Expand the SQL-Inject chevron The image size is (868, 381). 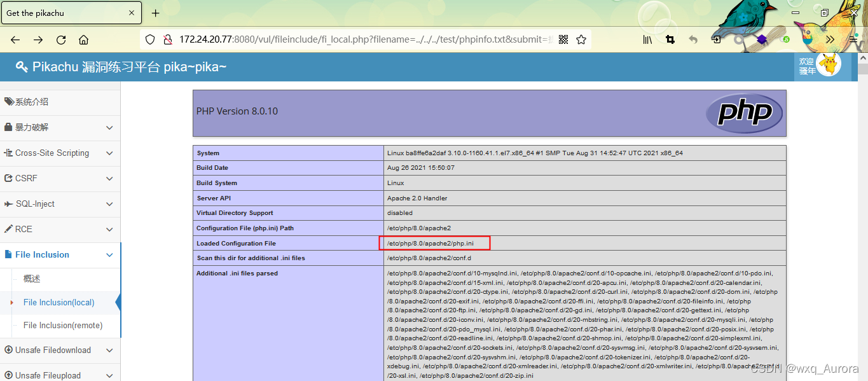click(x=109, y=204)
